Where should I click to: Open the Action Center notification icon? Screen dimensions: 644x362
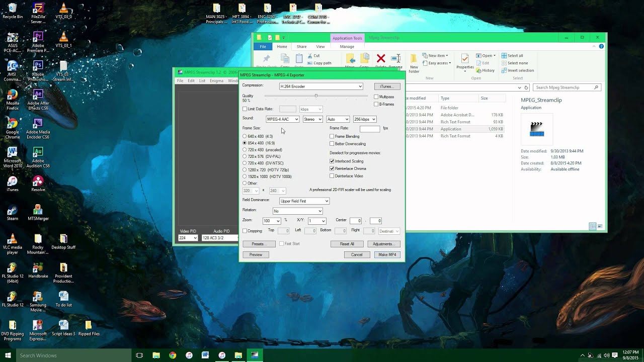tap(615, 355)
